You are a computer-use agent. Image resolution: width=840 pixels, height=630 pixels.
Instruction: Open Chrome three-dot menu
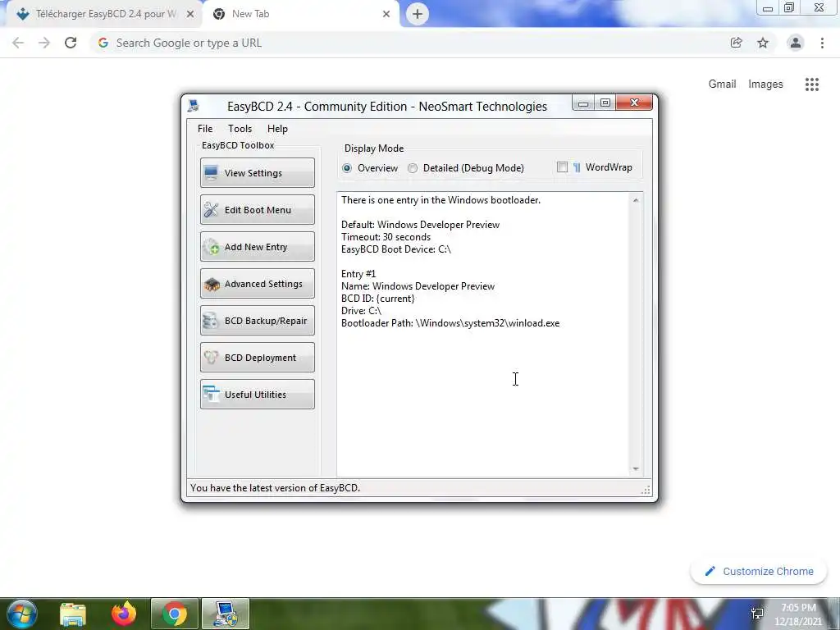point(822,43)
